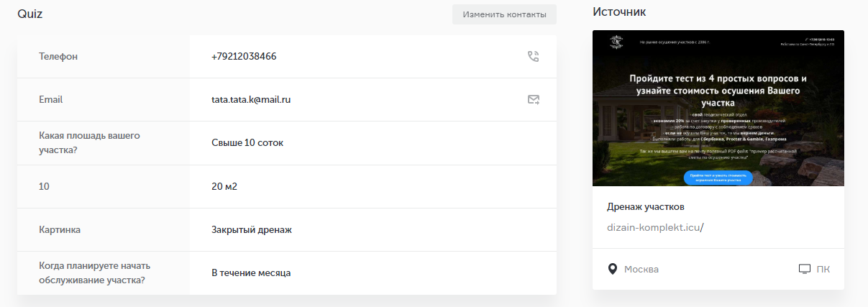This screenshot has height=307, width=868.
Task: Click the desktop PC monitor icon
Action: (x=805, y=269)
